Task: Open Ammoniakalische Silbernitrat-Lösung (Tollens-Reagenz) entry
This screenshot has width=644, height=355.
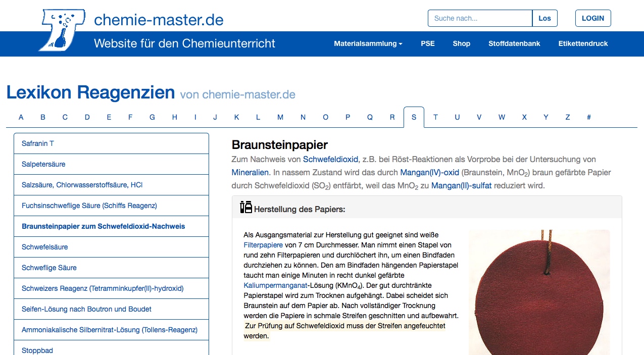Action: 111,330
